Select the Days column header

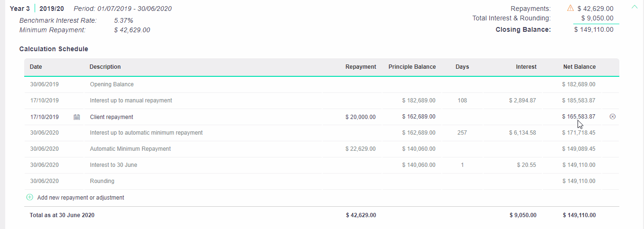click(x=462, y=67)
